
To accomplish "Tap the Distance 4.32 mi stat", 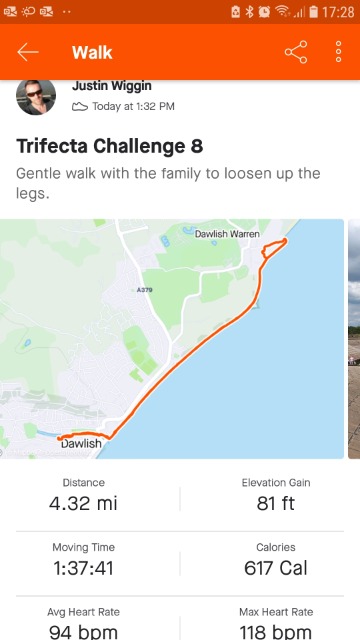I will click(x=83, y=496).
